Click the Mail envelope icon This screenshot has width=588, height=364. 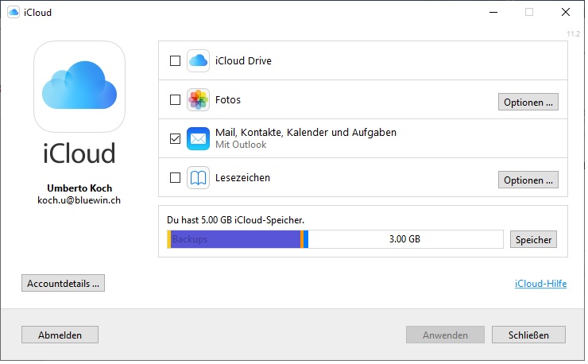tap(198, 138)
